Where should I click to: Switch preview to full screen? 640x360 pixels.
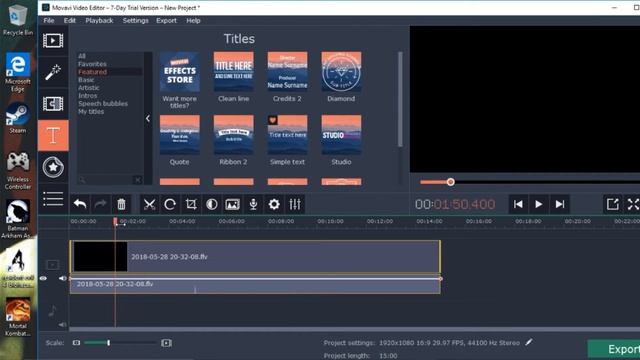(633, 204)
